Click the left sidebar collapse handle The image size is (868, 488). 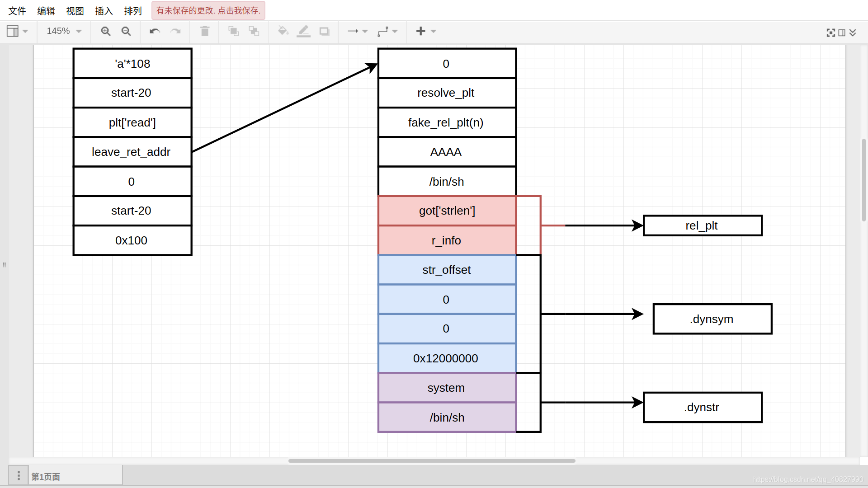5,265
